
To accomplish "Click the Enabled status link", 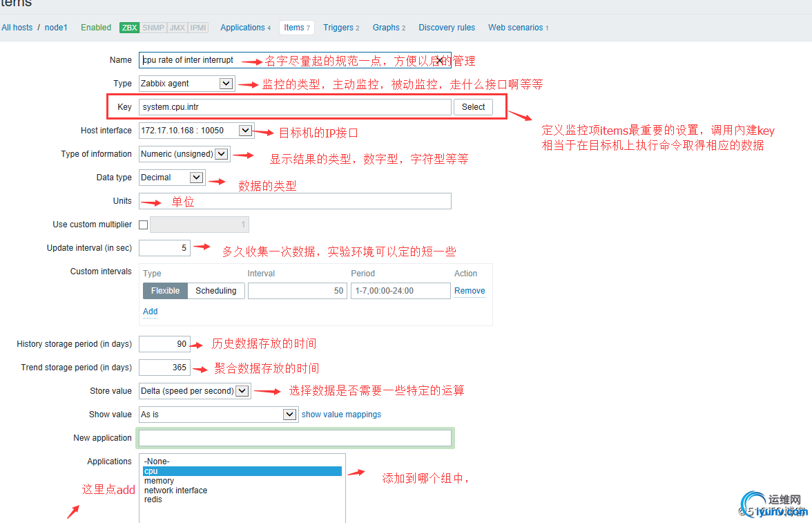I will click(96, 28).
